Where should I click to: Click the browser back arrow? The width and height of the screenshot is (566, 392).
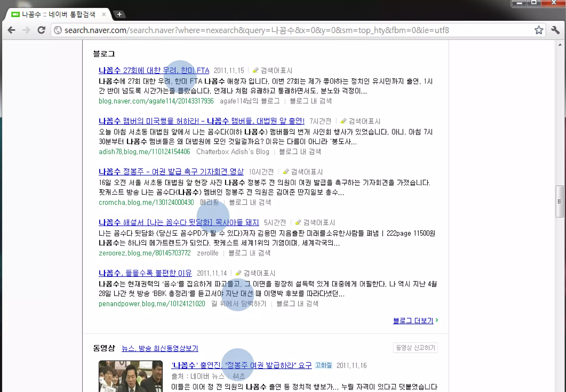[12, 30]
